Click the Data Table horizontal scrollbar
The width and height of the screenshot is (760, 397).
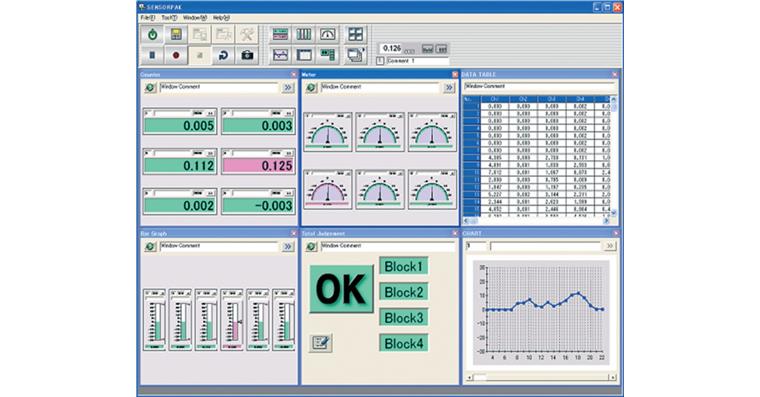pos(537,221)
